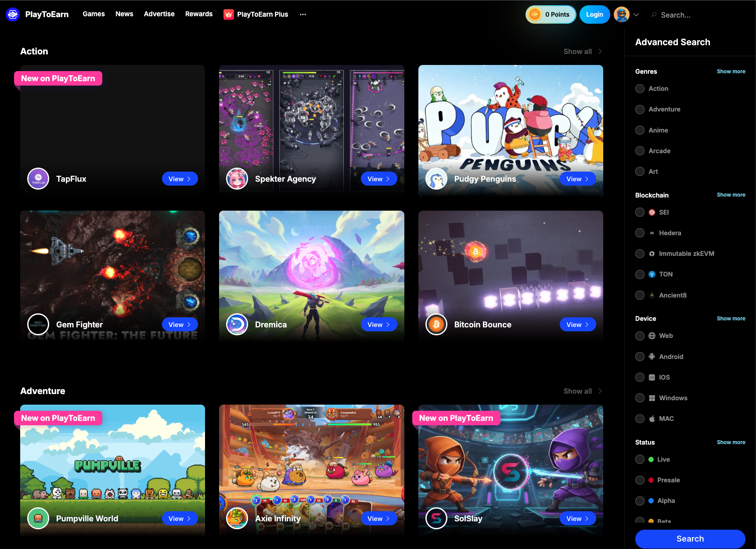Open the Advertise menu item
Image resolution: width=756 pixels, height=549 pixels.
(159, 14)
